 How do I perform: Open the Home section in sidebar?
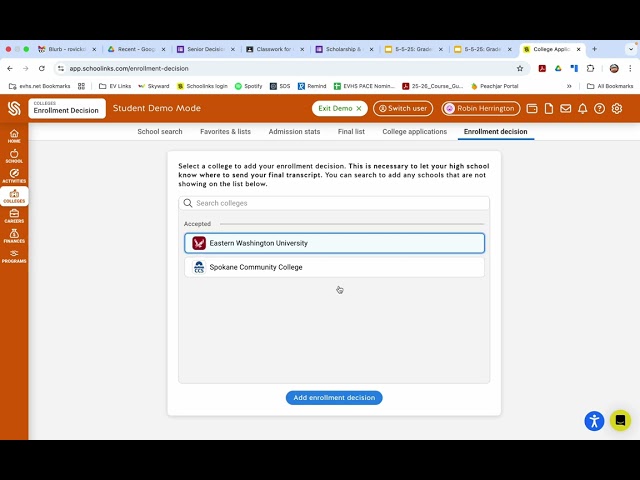point(14,136)
